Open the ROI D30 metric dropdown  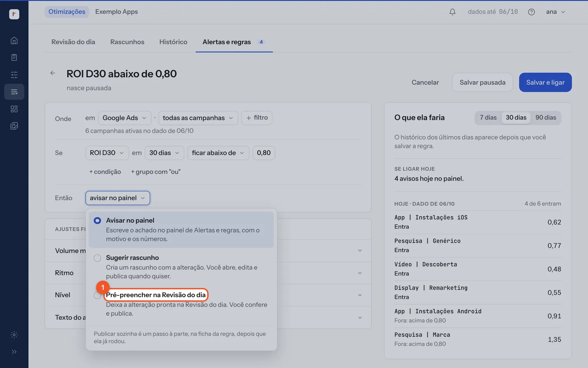coord(107,153)
